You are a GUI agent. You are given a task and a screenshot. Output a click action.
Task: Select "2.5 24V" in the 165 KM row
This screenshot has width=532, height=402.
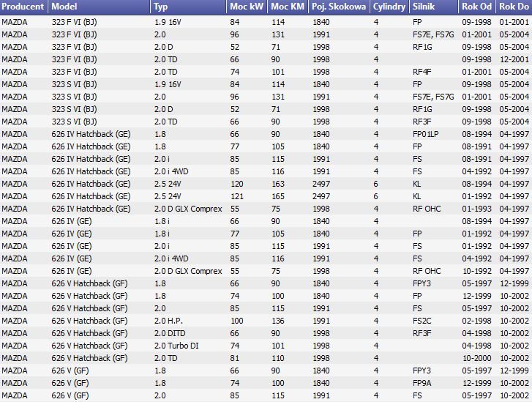(168, 196)
